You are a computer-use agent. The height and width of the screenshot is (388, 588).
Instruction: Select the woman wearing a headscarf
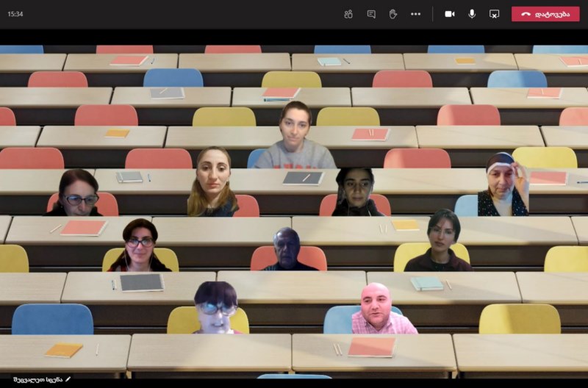[503, 184]
